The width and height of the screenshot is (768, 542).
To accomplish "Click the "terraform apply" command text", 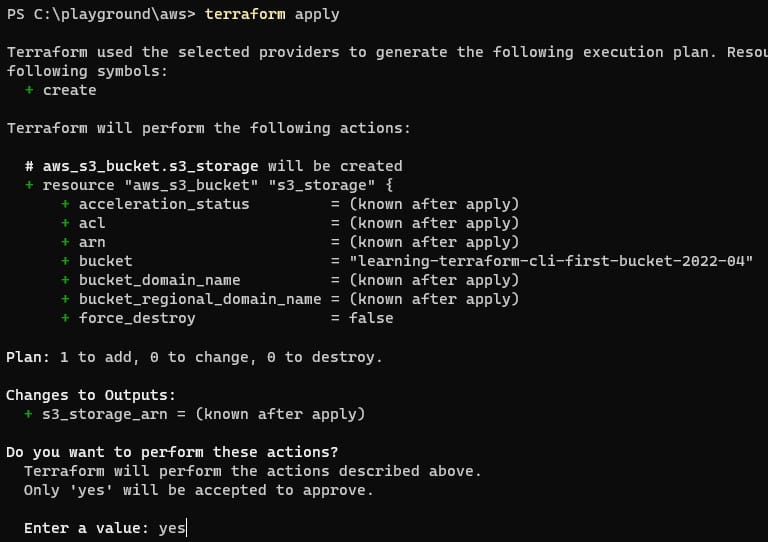I will 272,14.
